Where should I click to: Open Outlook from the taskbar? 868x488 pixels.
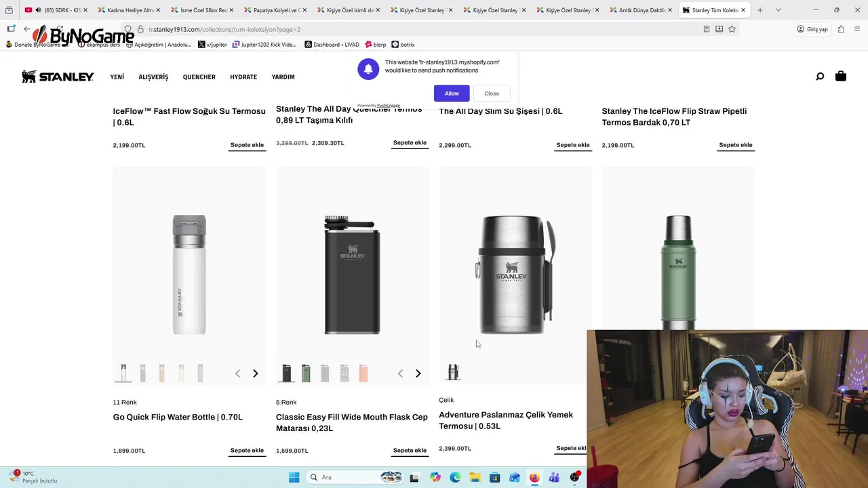515,477
